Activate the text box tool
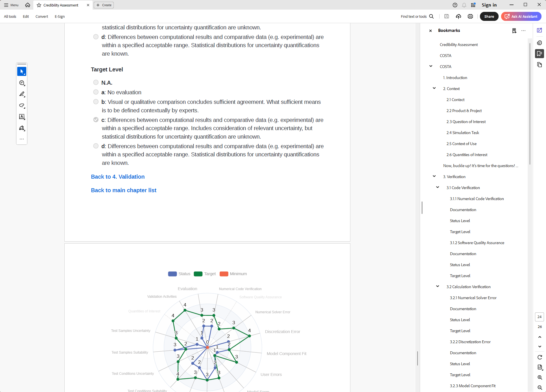The image size is (546, 392). click(x=22, y=117)
